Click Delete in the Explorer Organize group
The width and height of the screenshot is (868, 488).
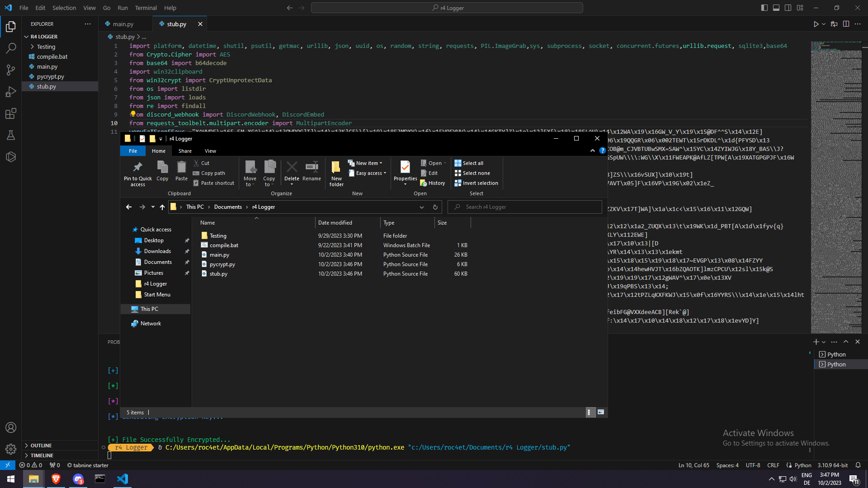point(292,173)
